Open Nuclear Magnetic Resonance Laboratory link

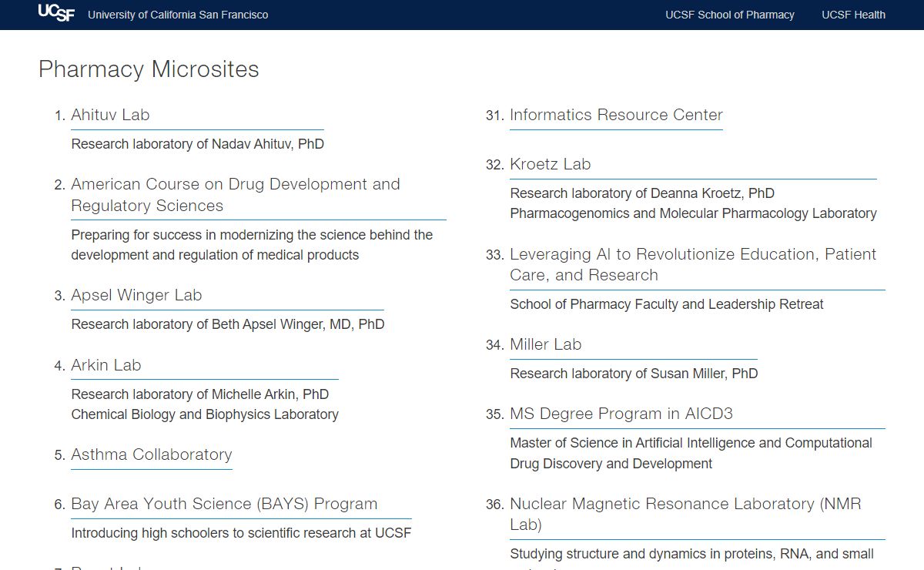685,514
